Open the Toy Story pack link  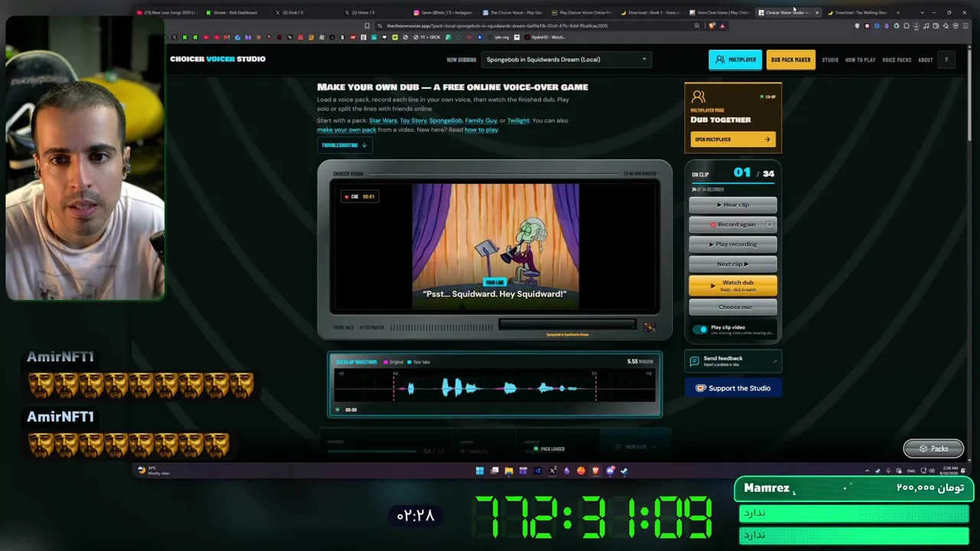coord(413,120)
